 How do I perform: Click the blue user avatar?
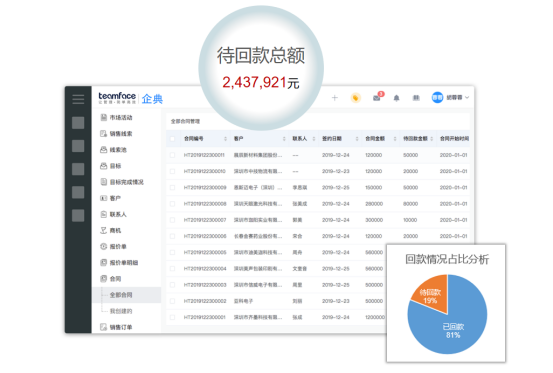pos(437,97)
